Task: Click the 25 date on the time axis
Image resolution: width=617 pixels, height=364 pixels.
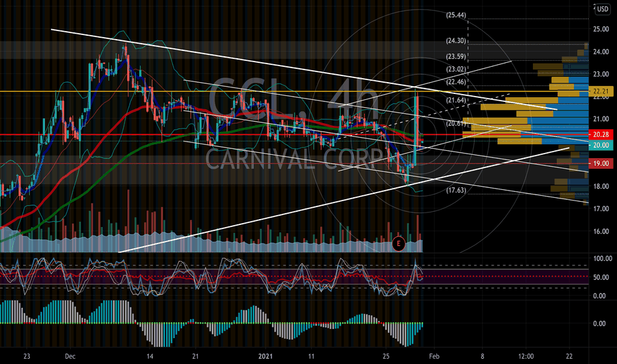Action: point(386,357)
